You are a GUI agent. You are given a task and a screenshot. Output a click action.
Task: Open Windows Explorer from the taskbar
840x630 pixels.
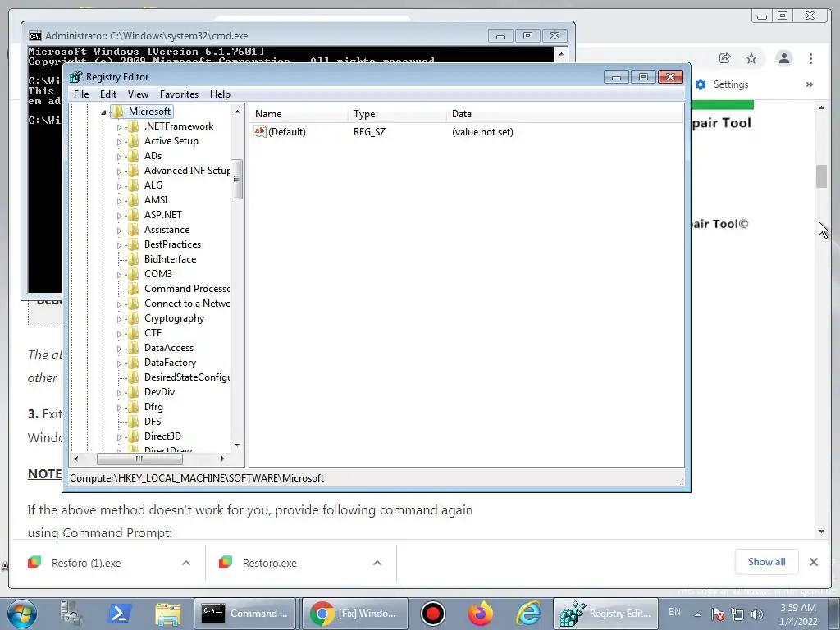(167, 614)
